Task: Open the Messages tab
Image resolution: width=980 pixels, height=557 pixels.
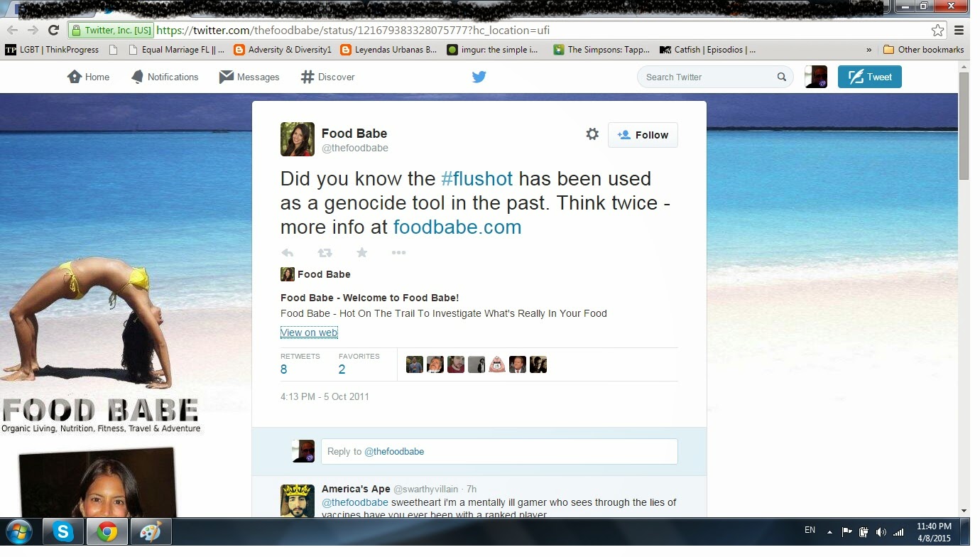Action: coord(249,77)
